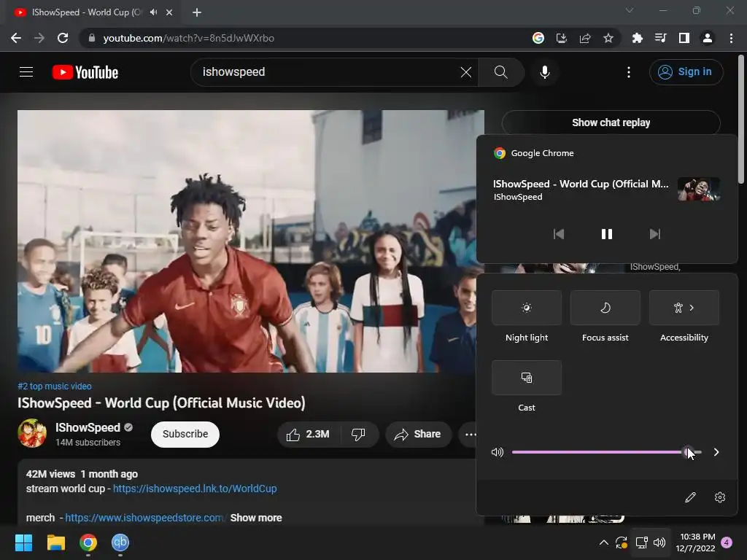Reload the page

click(63, 38)
